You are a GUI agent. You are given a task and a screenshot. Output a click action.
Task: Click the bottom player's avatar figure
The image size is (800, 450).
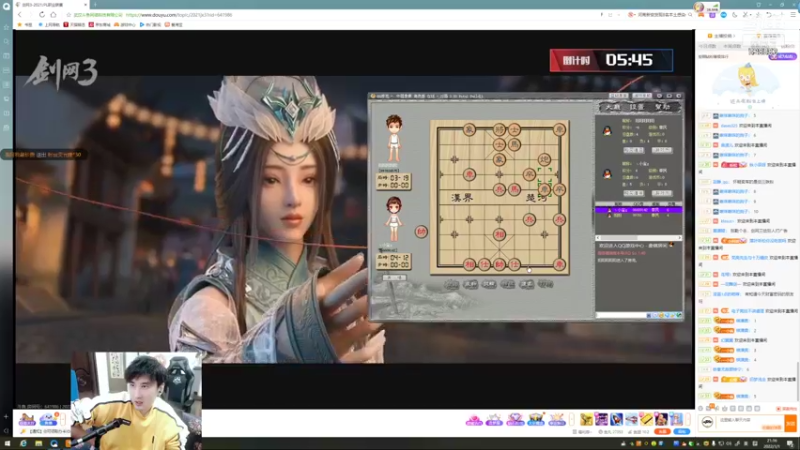pos(393,219)
